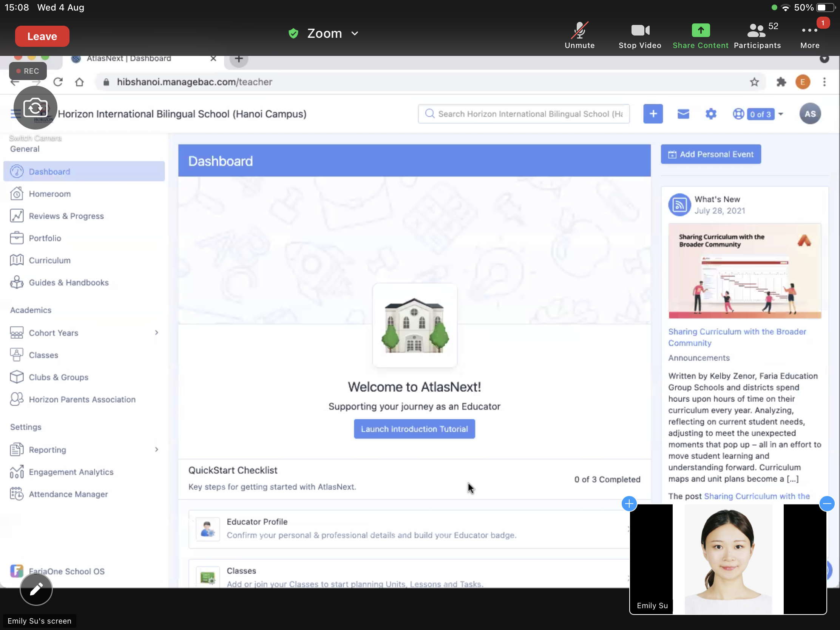Open Participants list
The width and height of the screenshot is (840, 630).
pos(757,36)
